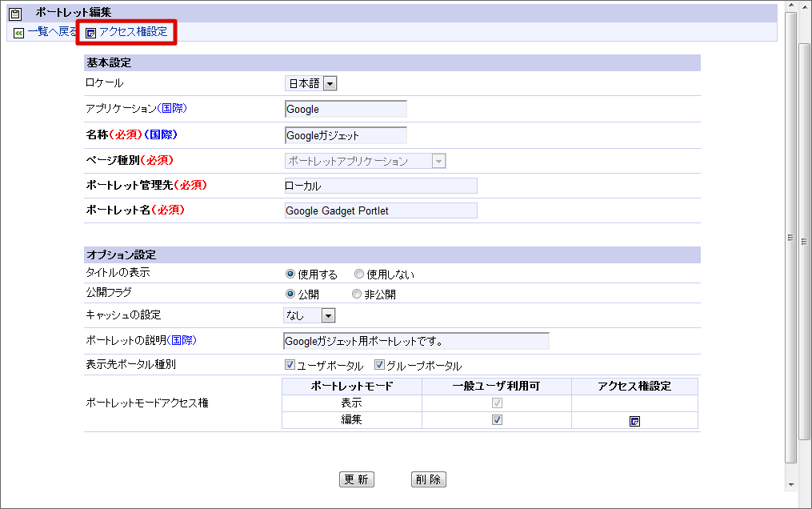Image resolution: width=812 pixels, height=509 pixels.
Task: Select 使用する for タイトルの表示
Action: 290,274
